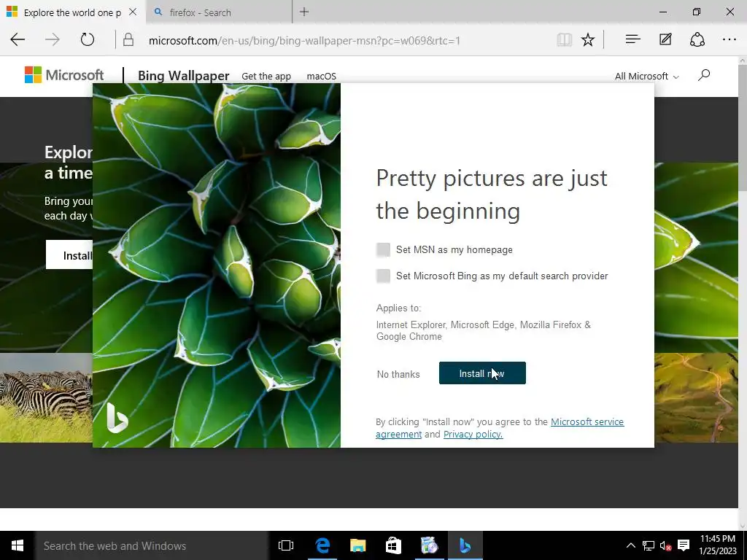Click the zebra photo thumbnail
The height and width of the screenshot is (560, 747).
(x=46, y=397)
